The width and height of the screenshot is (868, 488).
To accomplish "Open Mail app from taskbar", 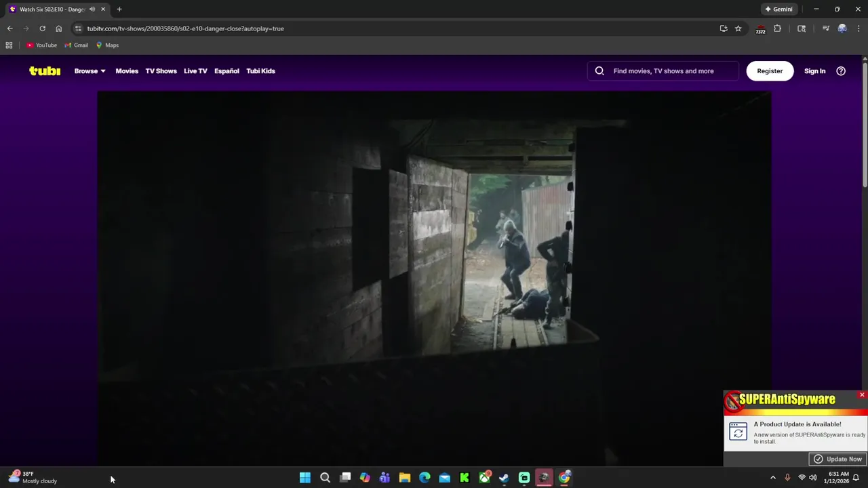I will [444, 478].
